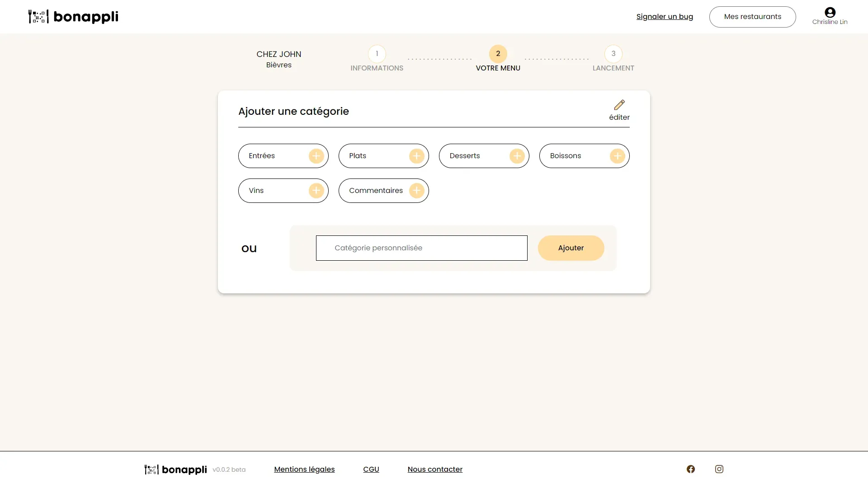Click the plus icon beside Vins
The width and height of the screenshot is (868, 488).
click(316, 191)
